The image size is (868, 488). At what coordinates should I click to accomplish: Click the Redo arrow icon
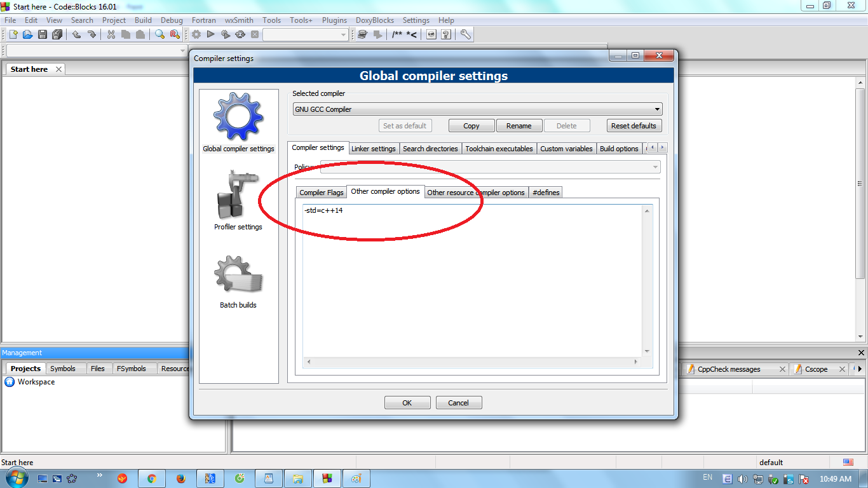point(92,34)
